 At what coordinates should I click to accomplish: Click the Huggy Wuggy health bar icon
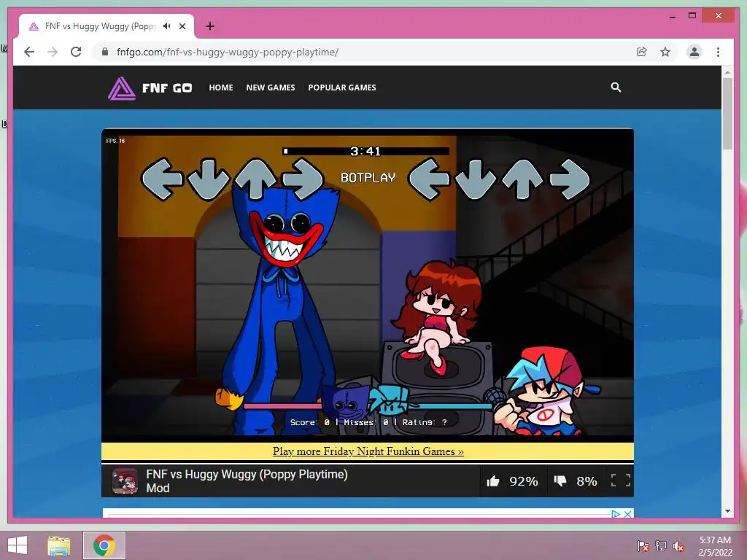pos(345,403)
